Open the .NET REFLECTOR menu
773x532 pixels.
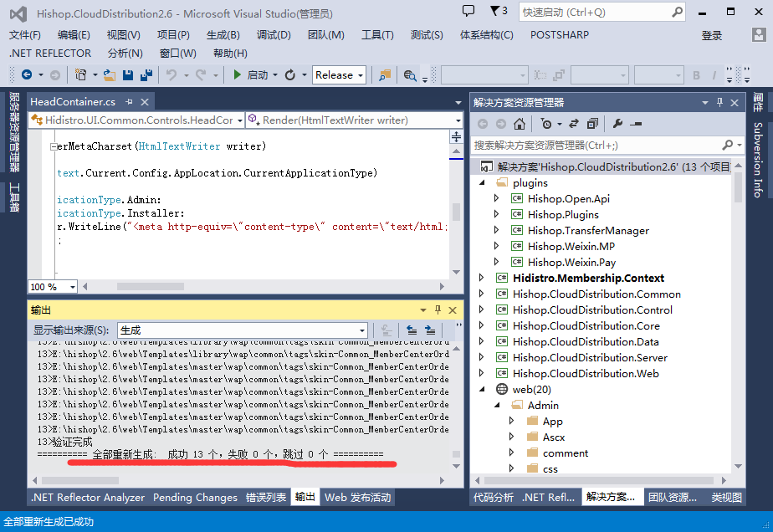coord(50,54)
